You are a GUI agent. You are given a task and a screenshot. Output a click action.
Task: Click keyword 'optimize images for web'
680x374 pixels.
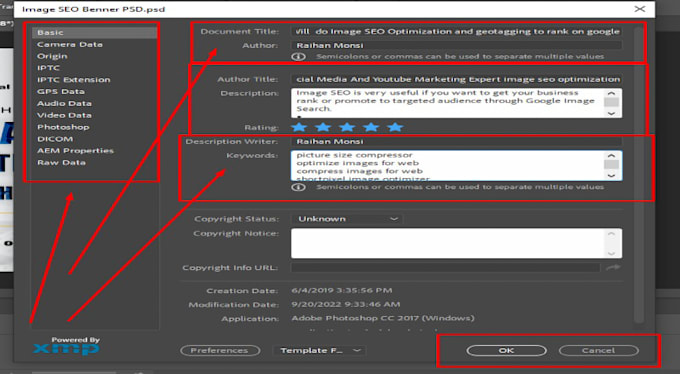pos(358,163)
